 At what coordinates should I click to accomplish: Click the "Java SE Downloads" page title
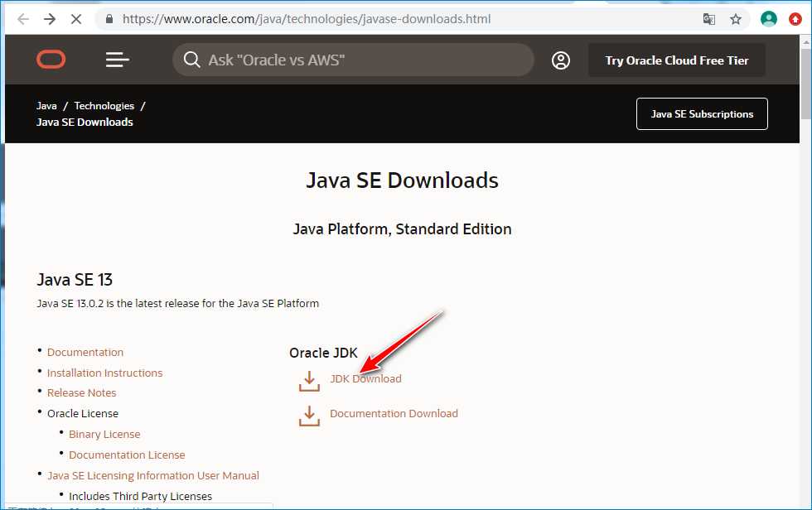click(402, 180)
